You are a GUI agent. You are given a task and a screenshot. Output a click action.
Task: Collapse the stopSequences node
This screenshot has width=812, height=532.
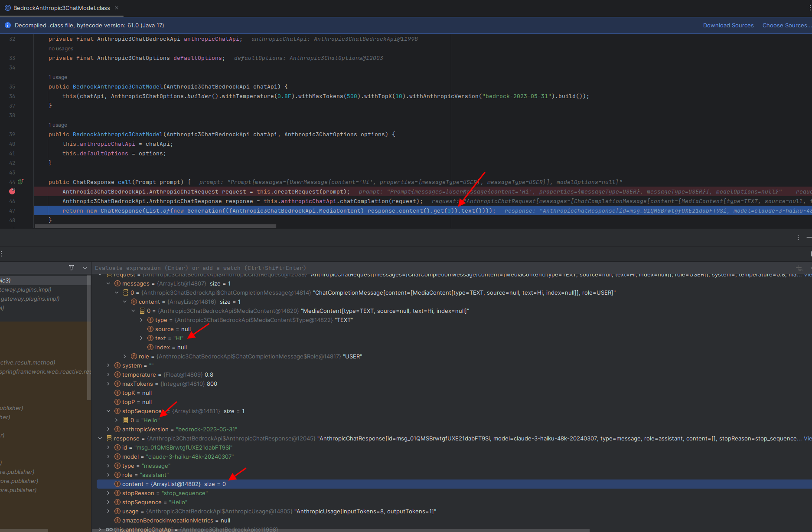point(108,411)
